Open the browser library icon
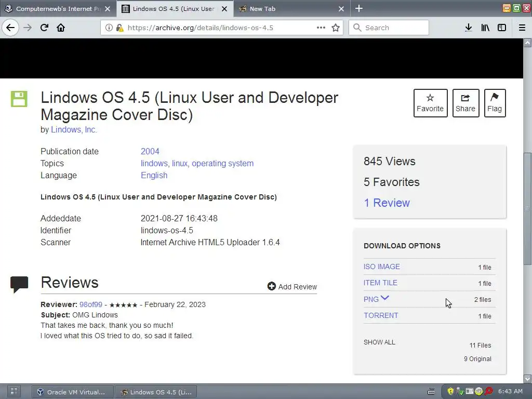This screenshot has width=532, height=399. click(x=485, y=28)
